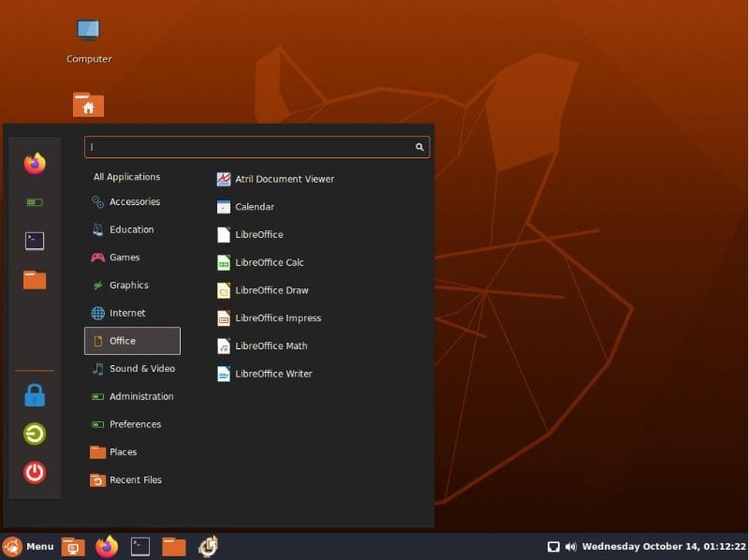Click the LibreOffice start center icon
749x560 pixels.
[x=224, y=235]
